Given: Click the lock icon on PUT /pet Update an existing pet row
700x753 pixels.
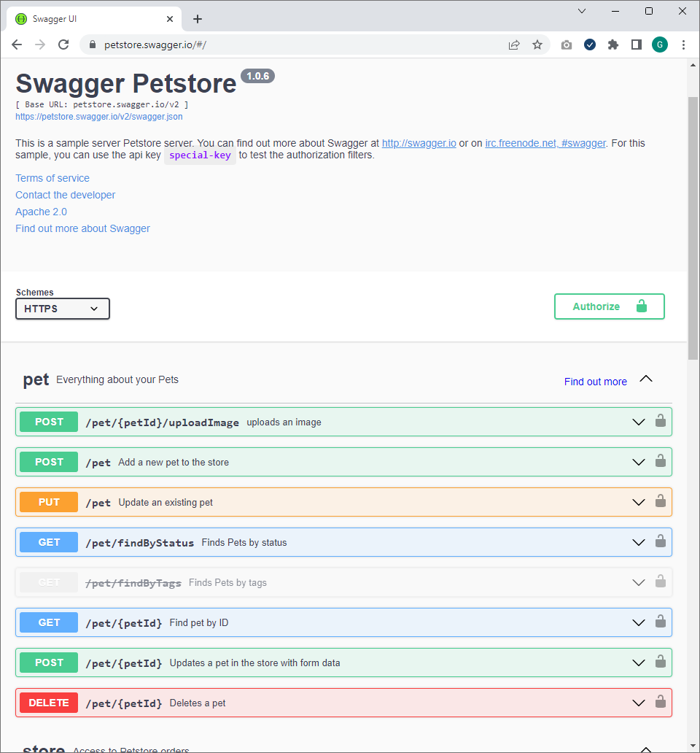Looking at the screenshot, I should [660, 501].
